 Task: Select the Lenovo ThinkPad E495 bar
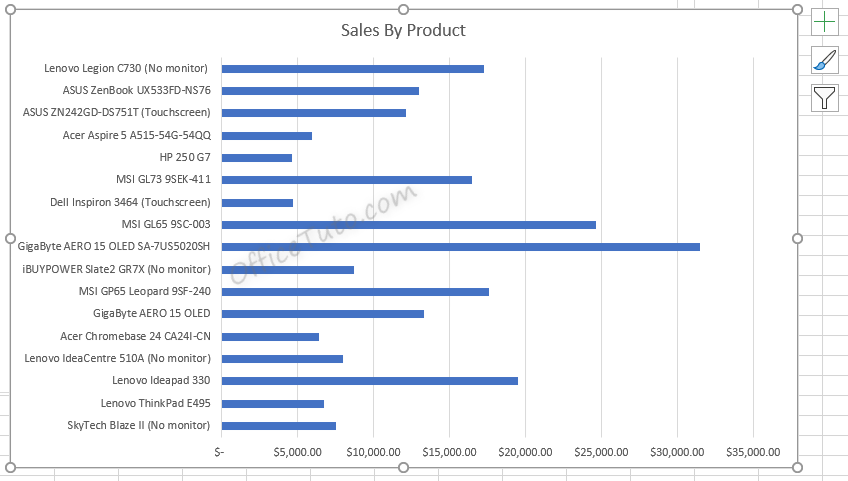click(x=273, y=404)
